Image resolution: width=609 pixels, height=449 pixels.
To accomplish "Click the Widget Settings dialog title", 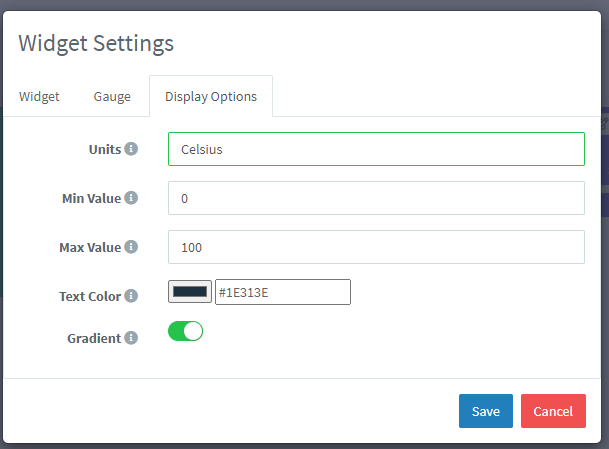I will [96, 43].
